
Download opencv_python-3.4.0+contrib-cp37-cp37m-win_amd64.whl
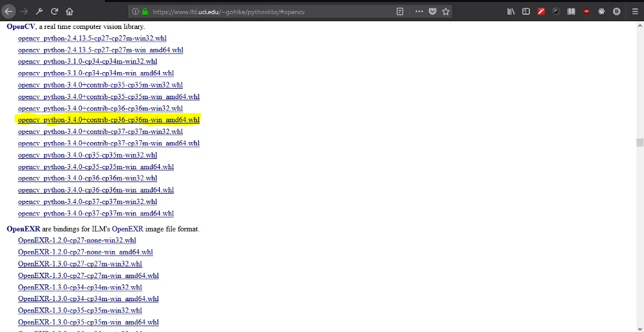click(x=109, y=143)
